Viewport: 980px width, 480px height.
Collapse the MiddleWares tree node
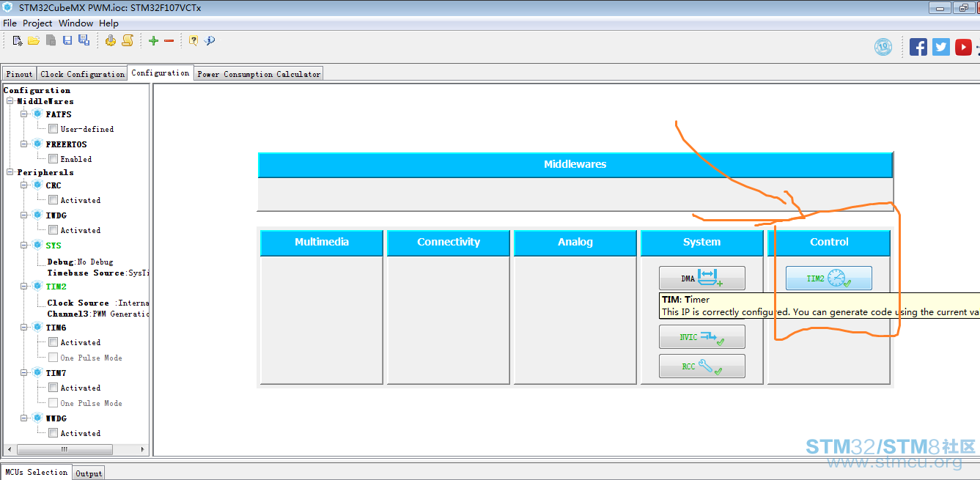tap(10, 101)
